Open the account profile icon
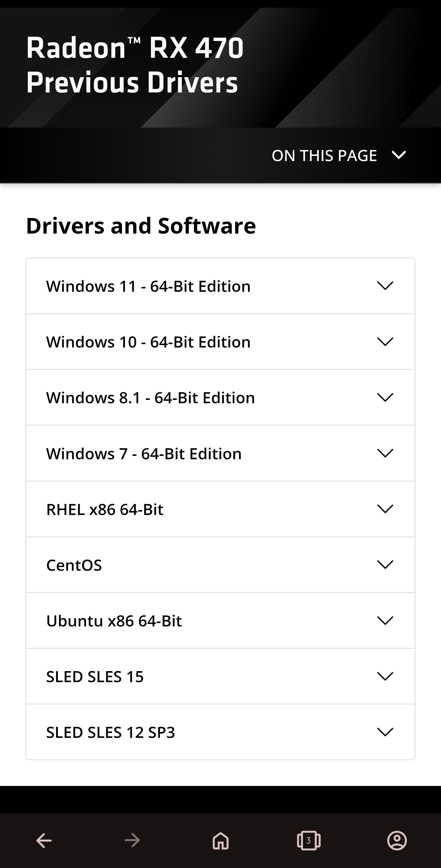Screen dimensions: 441x868 click(x=397, y=840)
